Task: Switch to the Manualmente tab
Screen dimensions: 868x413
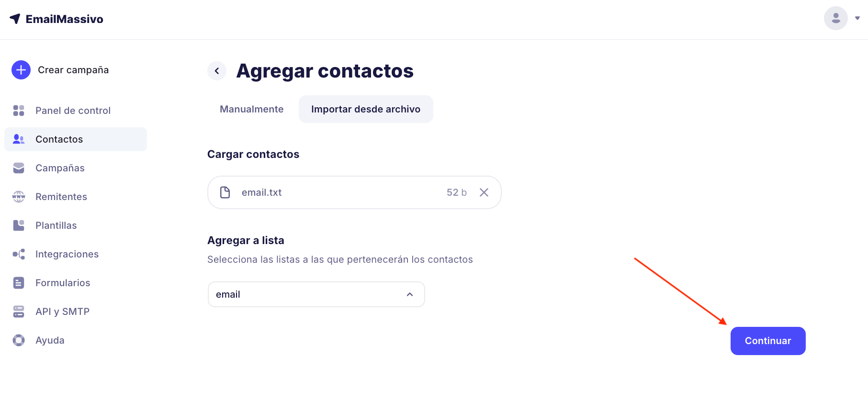Action: click(x=251, y=109)
